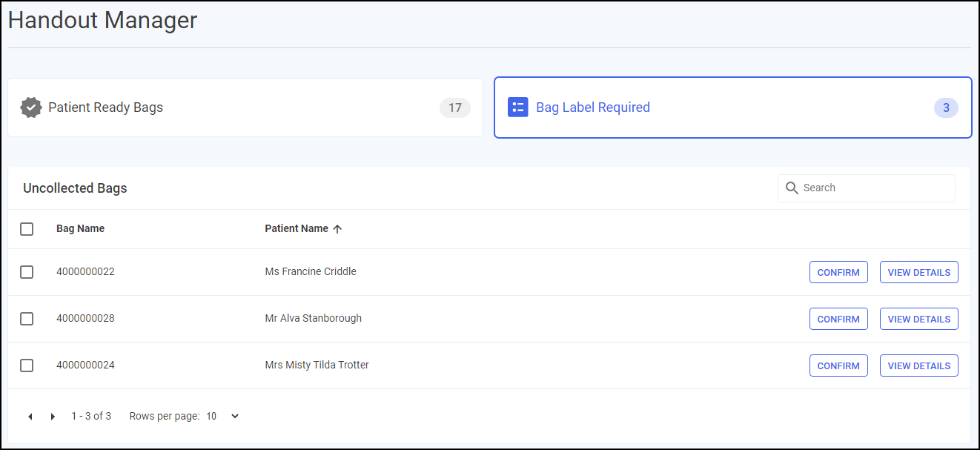
Task: Check the box for bag 4000000022
Action: coord(27,272)
